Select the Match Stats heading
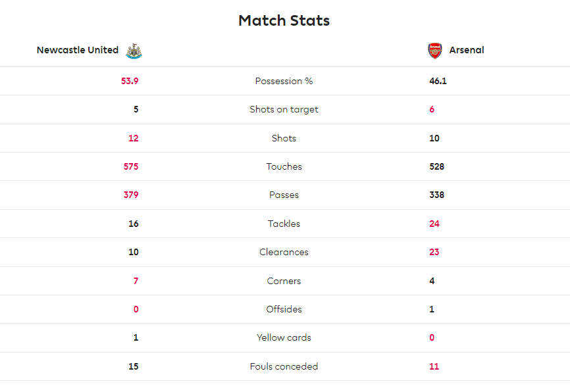This screenshot has width=570, height=392. pyautogui.click(x=284, y=20)
